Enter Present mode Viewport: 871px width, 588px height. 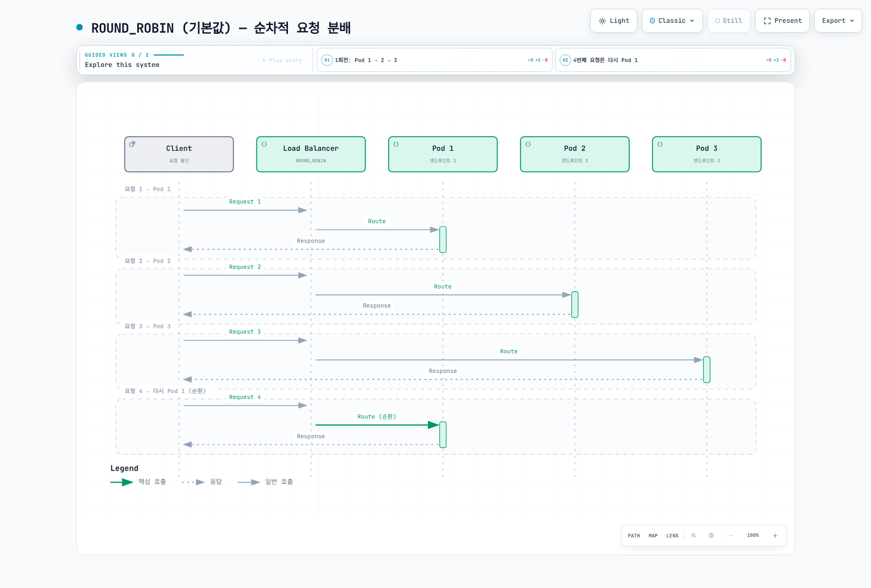782,21
